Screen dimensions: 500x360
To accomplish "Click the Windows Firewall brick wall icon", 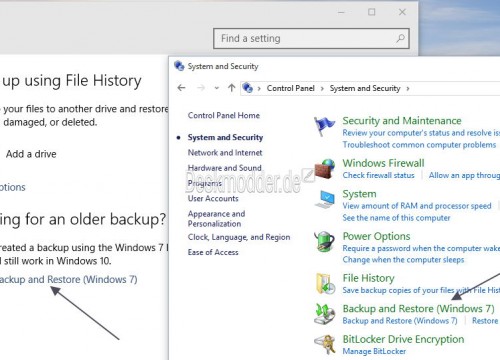I will [x=325, y=169].
